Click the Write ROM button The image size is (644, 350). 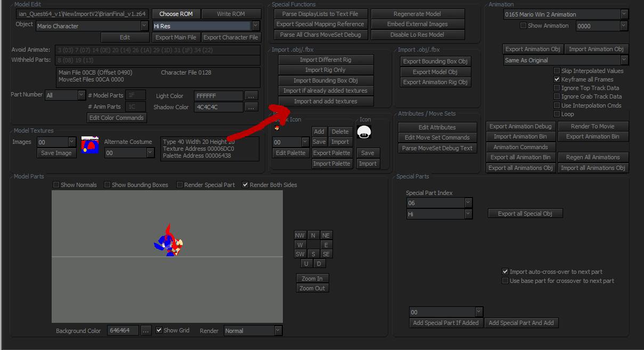coord(231,14)
